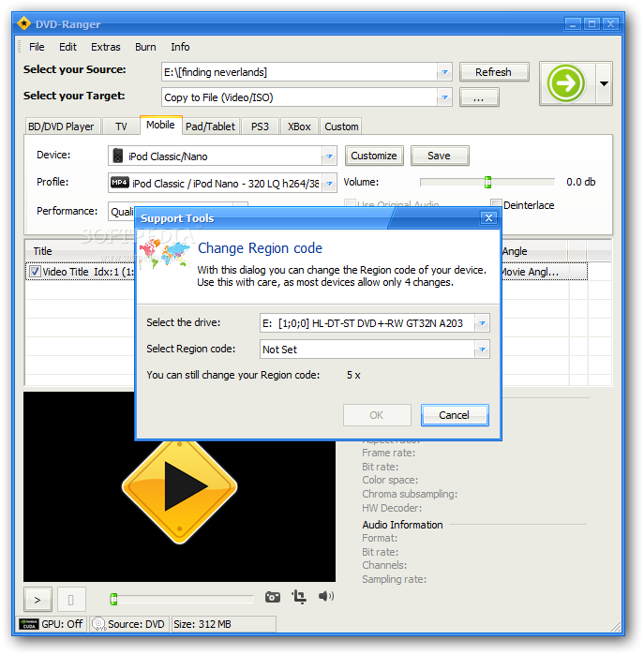Screen dimensions: 644x655
Task: Start playback with the > button
Action: point(37,600)
